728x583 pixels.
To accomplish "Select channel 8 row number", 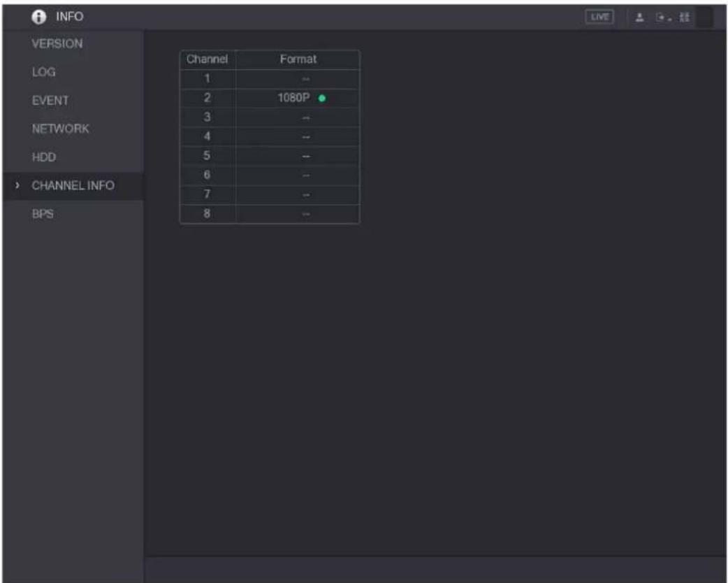I will click(x=207, y=214).
